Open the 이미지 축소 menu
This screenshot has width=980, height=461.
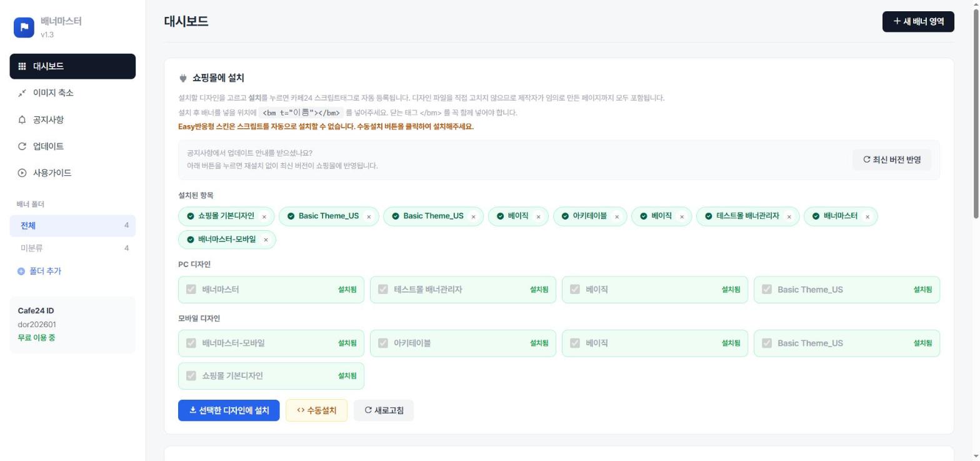(x=72, y=93)
